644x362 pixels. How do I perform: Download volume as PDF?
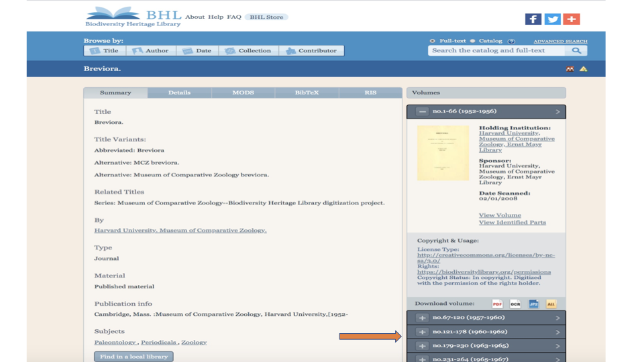[497, 304]
